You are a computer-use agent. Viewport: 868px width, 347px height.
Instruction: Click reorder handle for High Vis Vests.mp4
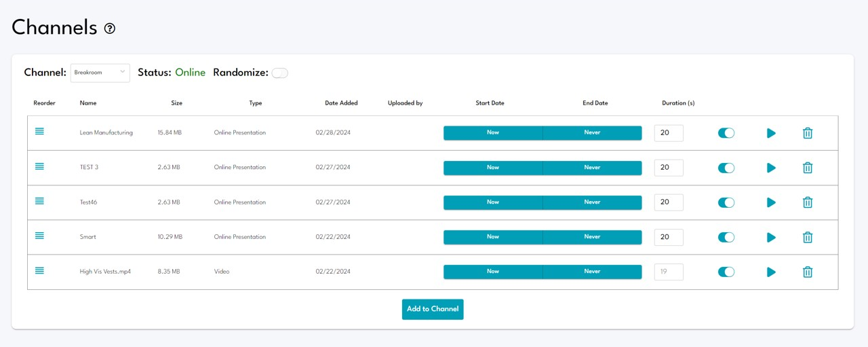point(39,270)
